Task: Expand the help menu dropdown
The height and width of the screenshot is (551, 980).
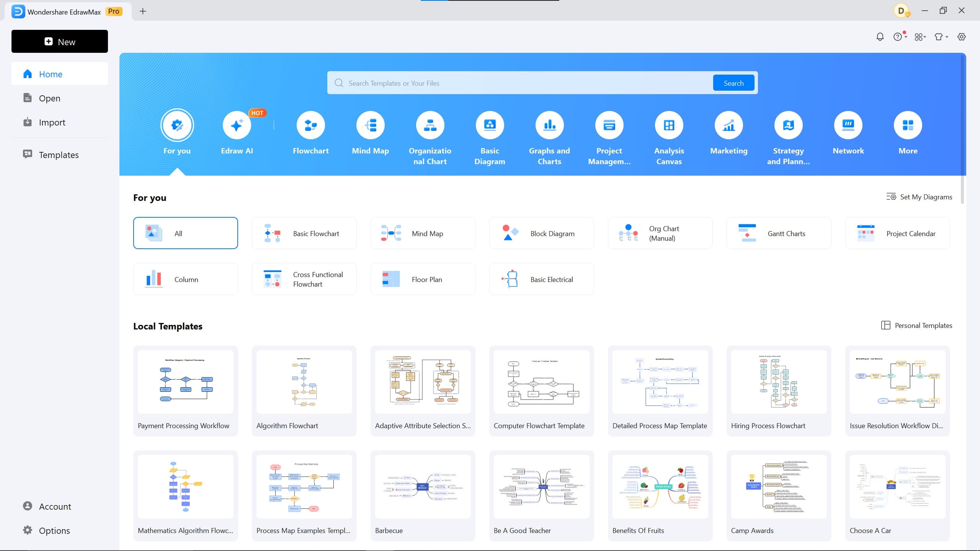Action: point(899,36)
